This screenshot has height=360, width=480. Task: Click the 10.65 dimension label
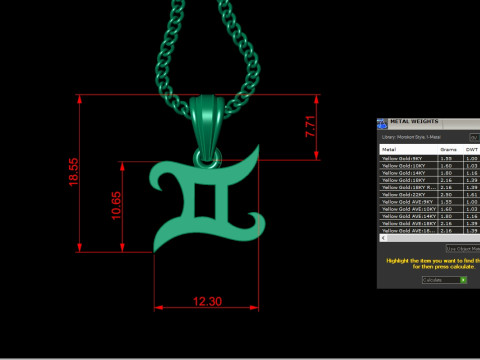[x=116, y=206]
